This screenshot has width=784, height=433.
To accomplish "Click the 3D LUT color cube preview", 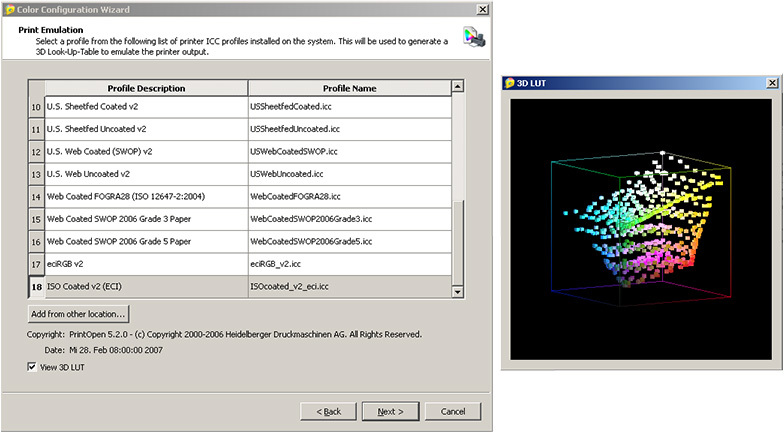I will [641, 229].
